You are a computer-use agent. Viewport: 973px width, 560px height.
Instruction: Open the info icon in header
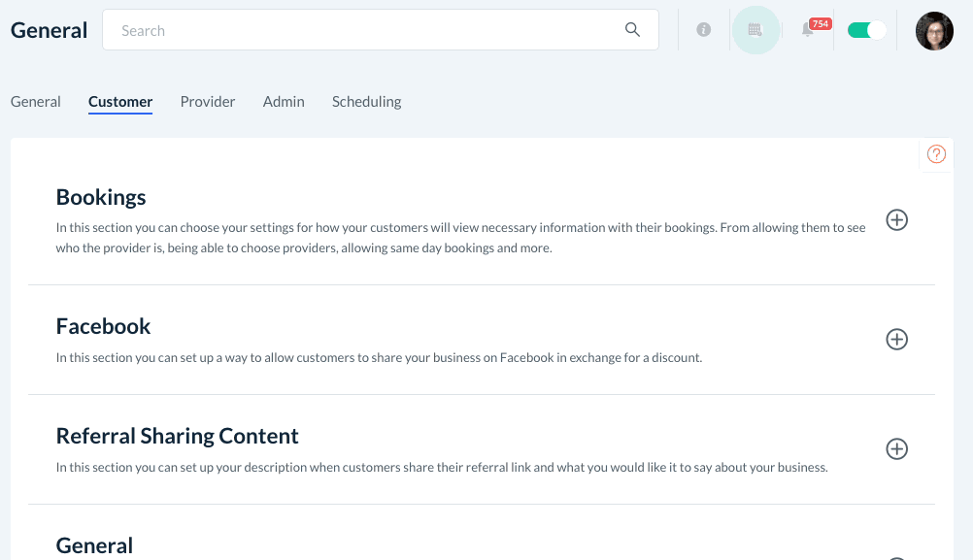tap(704, 30)
